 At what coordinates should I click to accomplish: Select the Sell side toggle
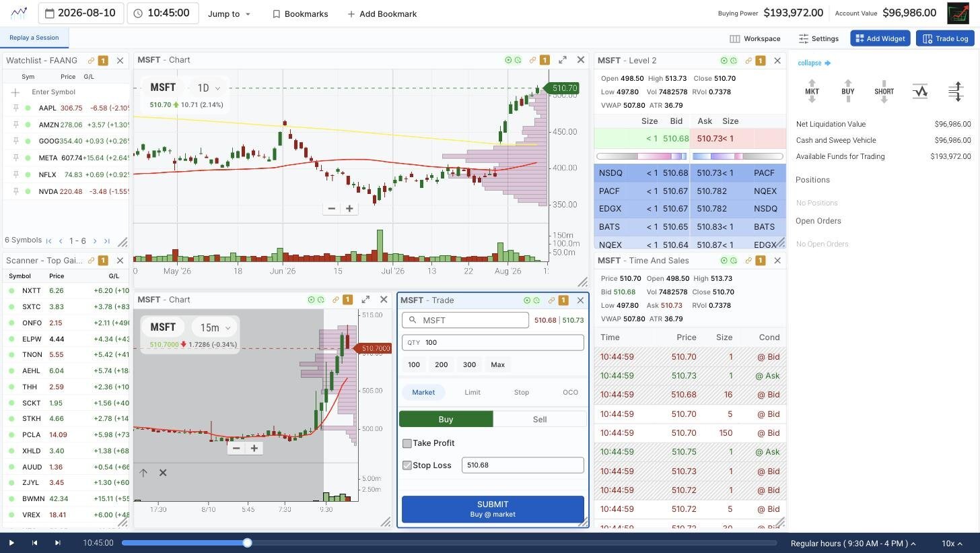[540, 419]
